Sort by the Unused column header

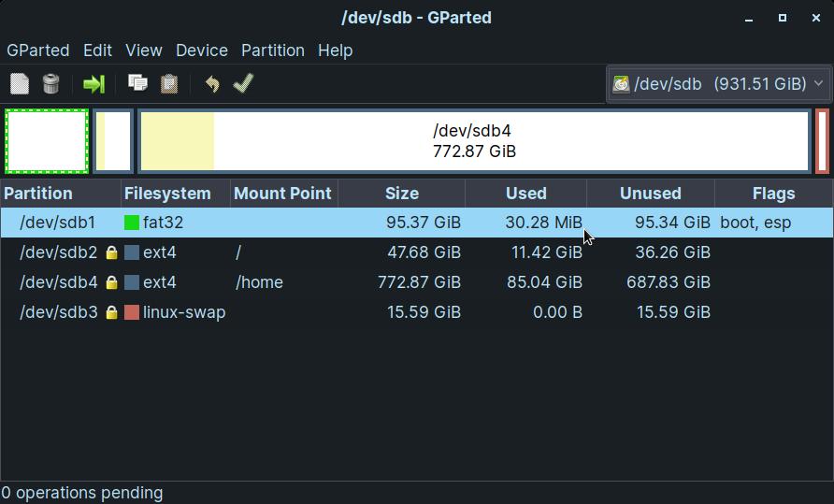tap(651, 194)
